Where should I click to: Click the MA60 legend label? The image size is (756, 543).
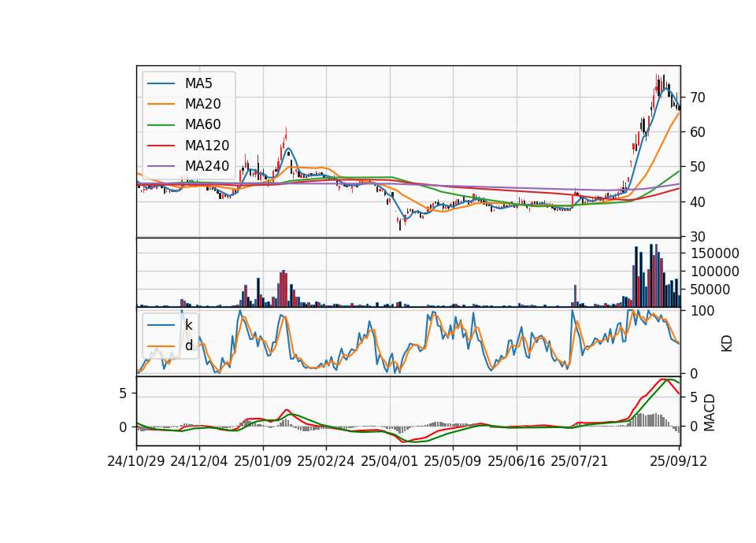[202, 125]
